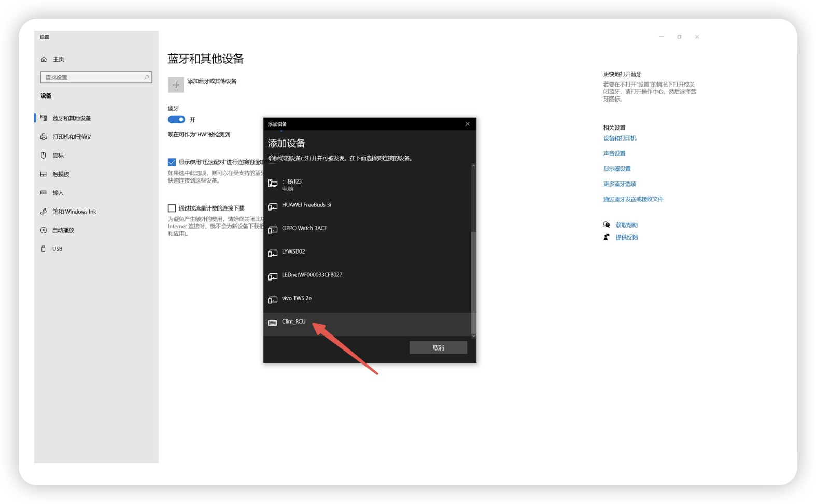Minimize the Settings window

pyautogui.click(x=662, y=37)
